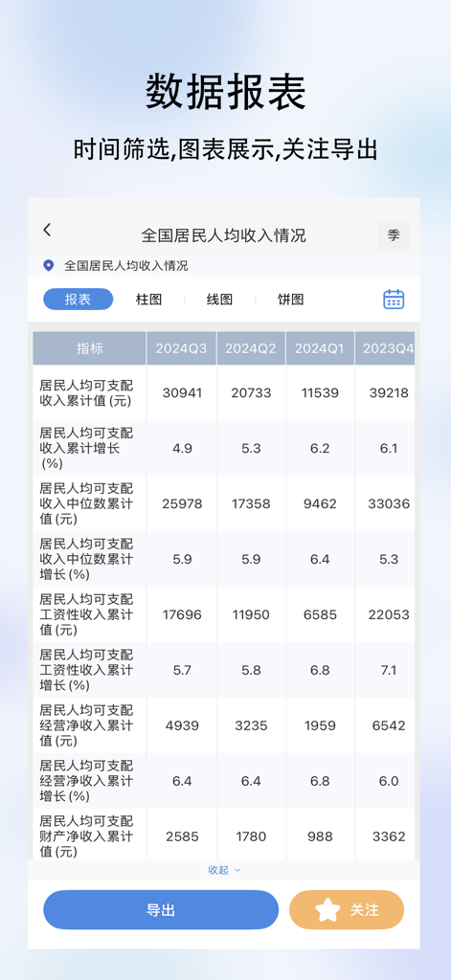Switch to the 饼图 tab
The image size is (451, 980).
(x=291, y=300)
